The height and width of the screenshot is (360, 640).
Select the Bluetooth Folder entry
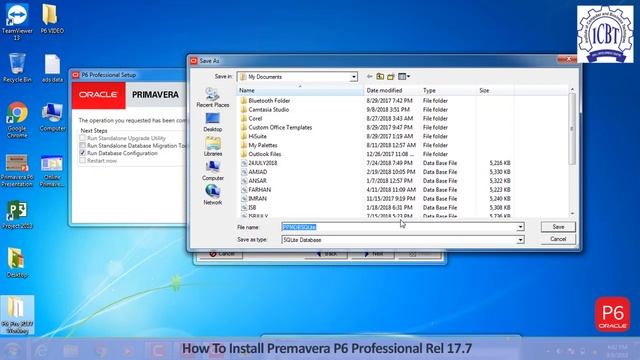269,100
